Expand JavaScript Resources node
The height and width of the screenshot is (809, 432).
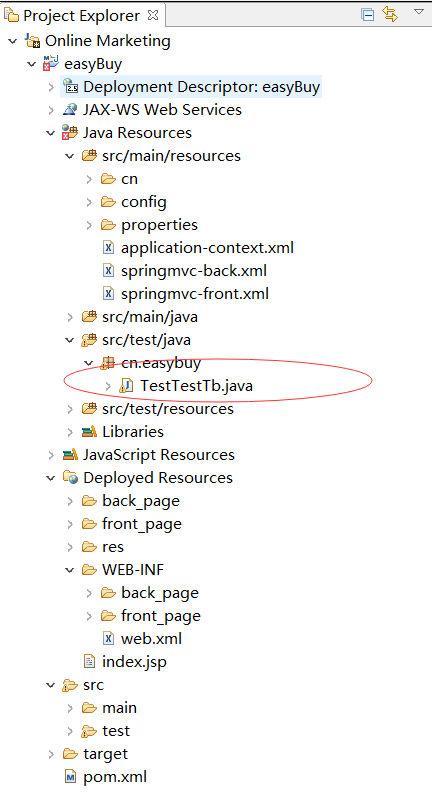[51, 455]
